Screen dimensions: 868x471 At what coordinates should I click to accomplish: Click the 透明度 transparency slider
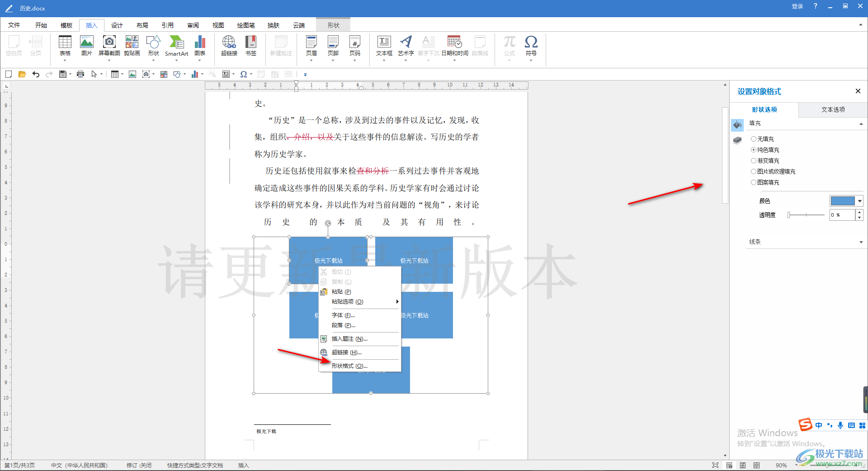click(807, 215)
